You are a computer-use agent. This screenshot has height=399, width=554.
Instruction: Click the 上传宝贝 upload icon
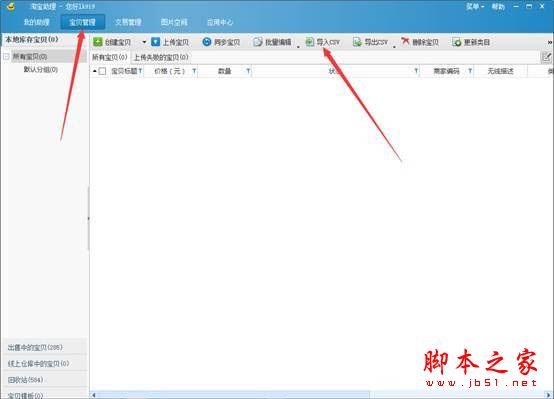(155, 42)
